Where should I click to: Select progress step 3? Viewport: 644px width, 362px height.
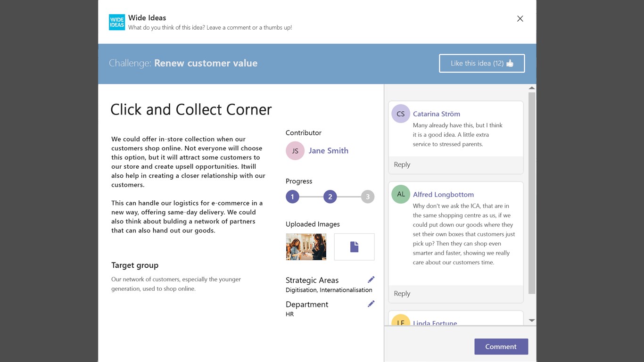point(368,197)
